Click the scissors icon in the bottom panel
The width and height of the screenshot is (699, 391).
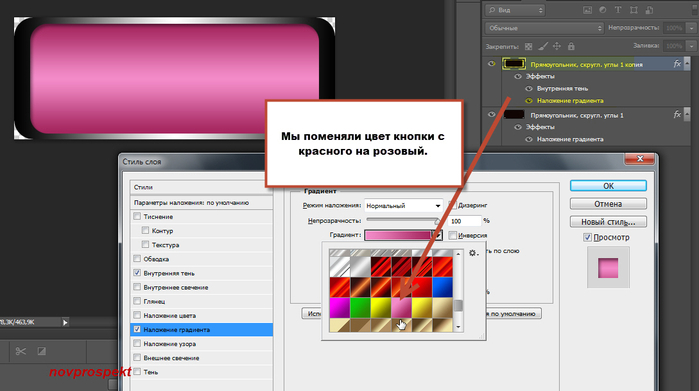[x=21, y=351]
